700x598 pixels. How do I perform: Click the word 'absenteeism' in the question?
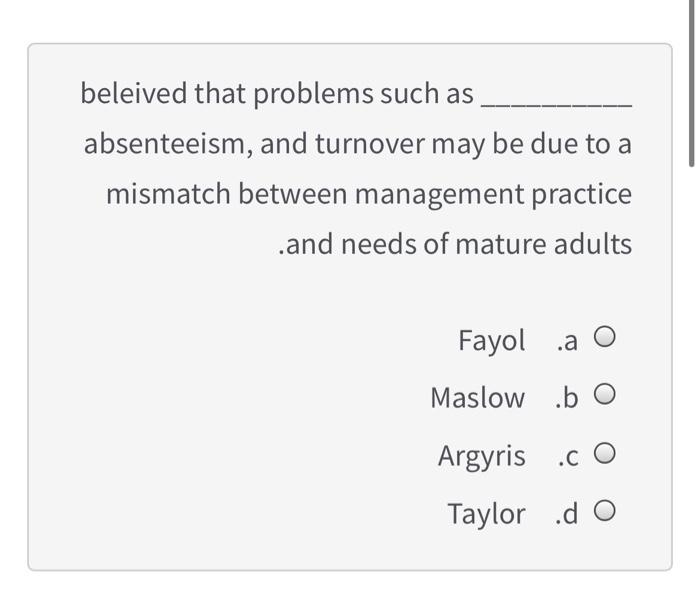[x=168, y=144]
